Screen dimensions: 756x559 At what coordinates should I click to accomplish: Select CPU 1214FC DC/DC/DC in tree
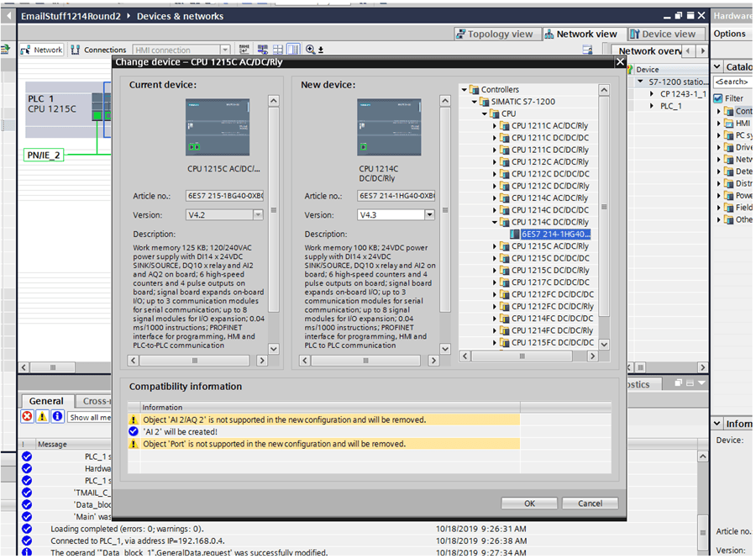point(553,319)
